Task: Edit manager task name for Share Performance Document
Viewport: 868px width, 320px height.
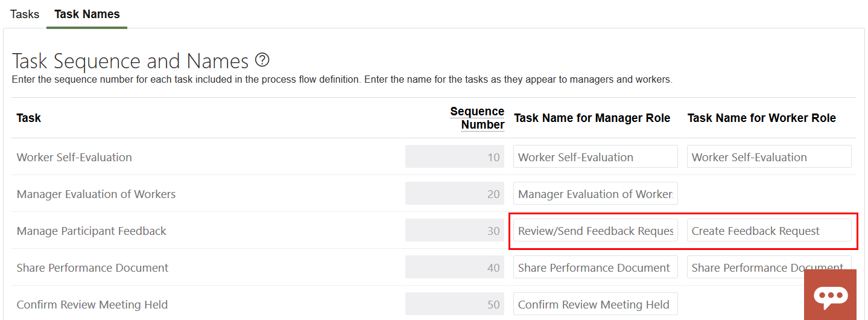Action: point(595,267)
